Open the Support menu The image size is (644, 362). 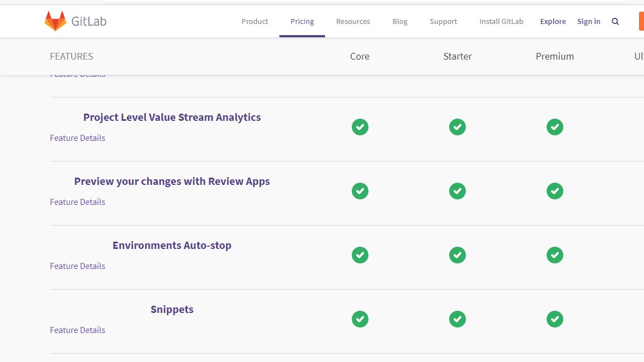[x=443, y=21]
